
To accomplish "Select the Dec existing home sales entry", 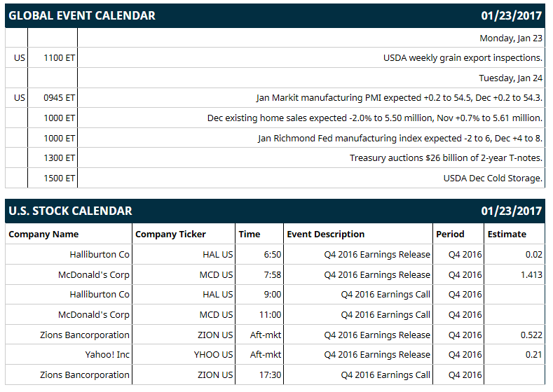I will point(374,118).
